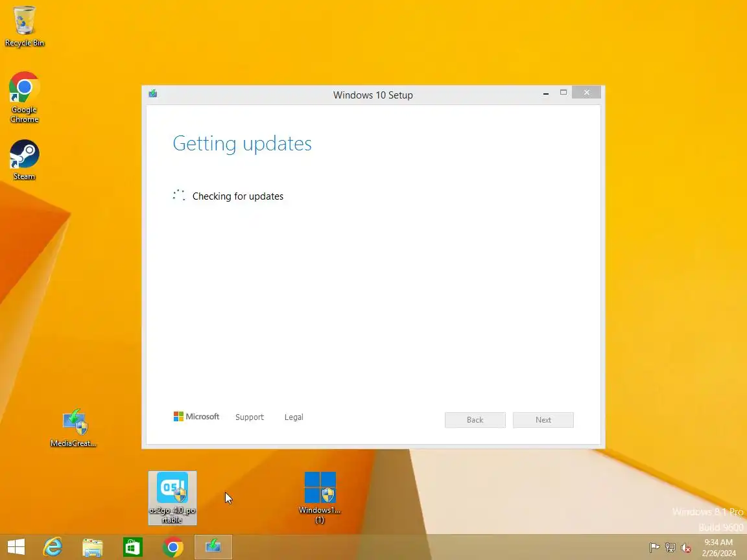Select the Steam desktop shortcut

pos(24,159)
